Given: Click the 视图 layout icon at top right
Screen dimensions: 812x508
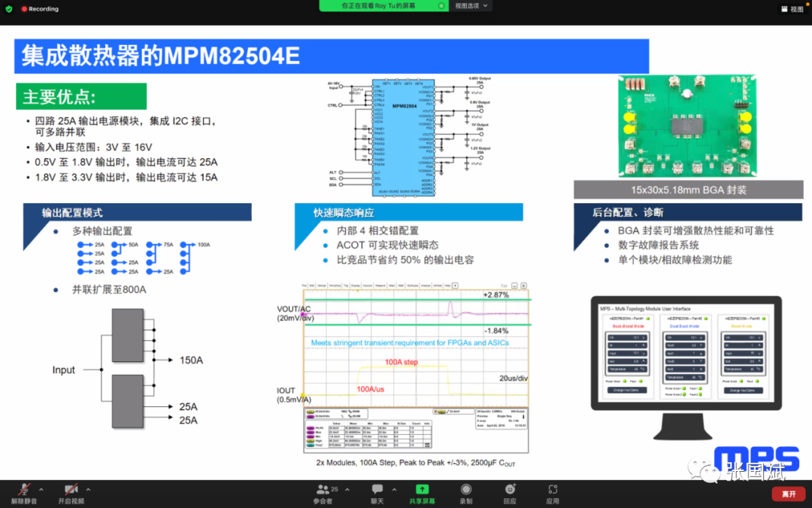Looking at the screenshot, I should point(792,9).
